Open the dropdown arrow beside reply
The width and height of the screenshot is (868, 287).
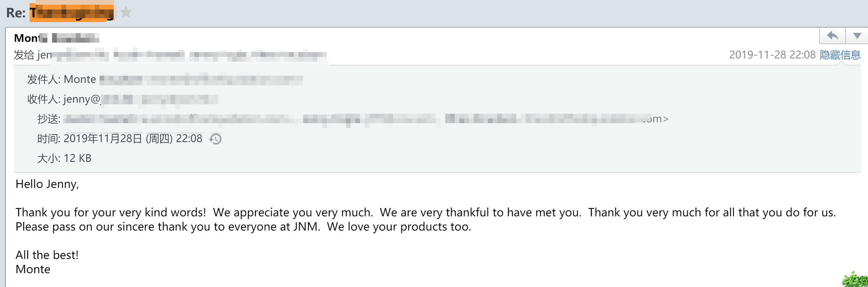[857, 36]
